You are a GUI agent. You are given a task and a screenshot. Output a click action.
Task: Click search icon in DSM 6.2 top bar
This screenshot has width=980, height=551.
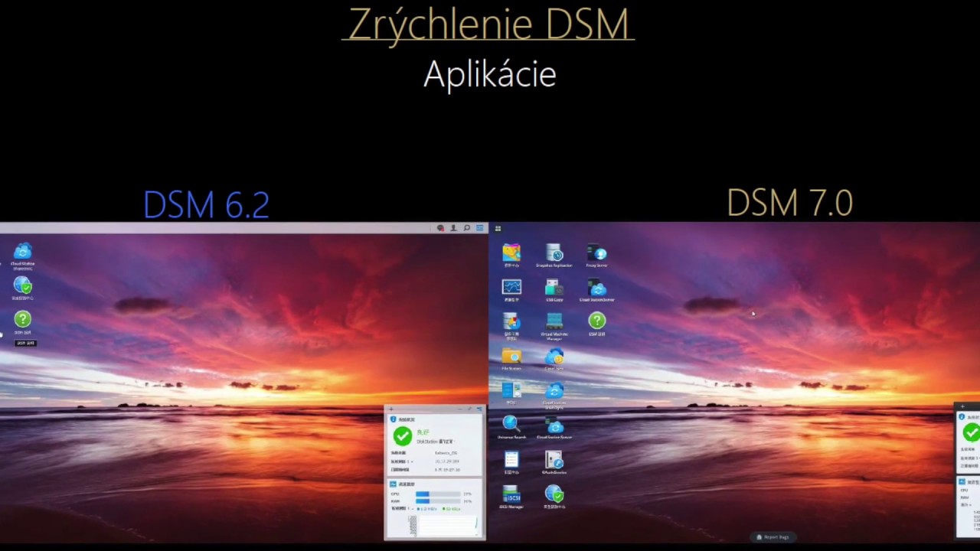pyautogui.click(x=466, y=228)
